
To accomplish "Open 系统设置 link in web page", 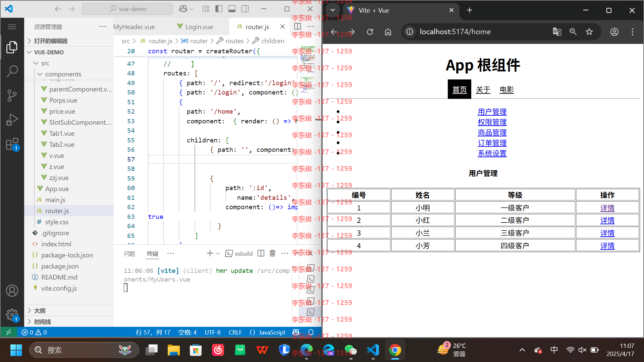I will tap(492, 154).
